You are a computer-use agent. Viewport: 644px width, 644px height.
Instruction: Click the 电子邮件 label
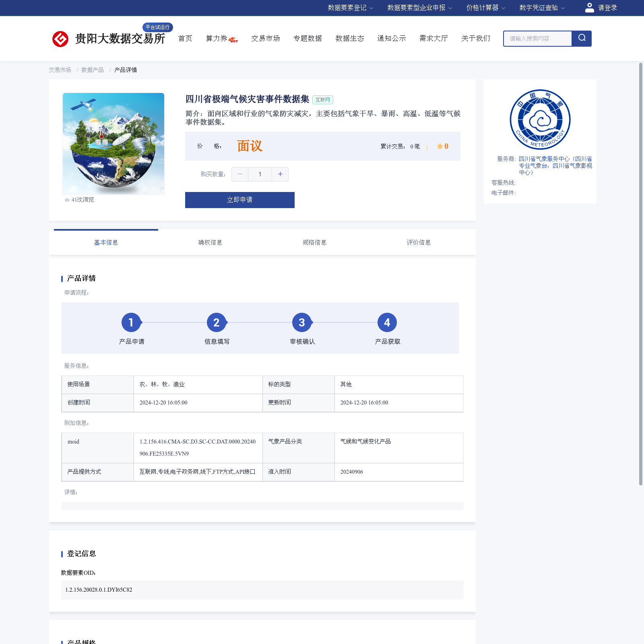tap(504, 193)
